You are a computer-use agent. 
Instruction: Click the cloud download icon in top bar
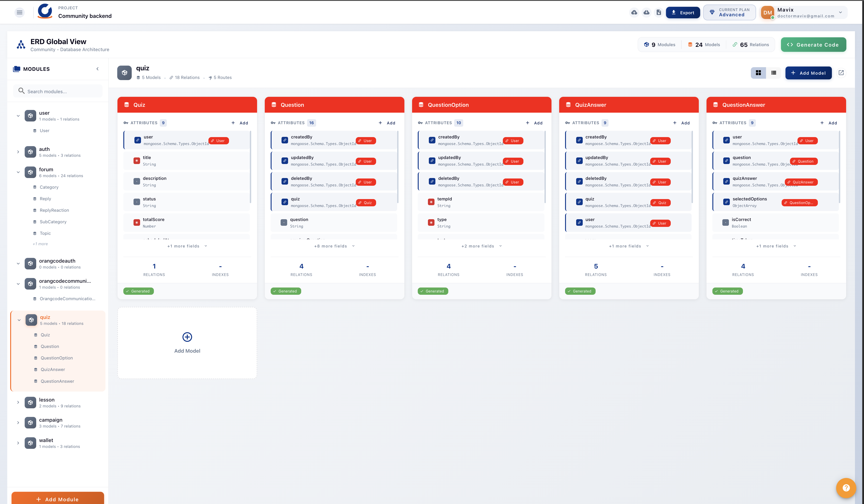(647, 12)
